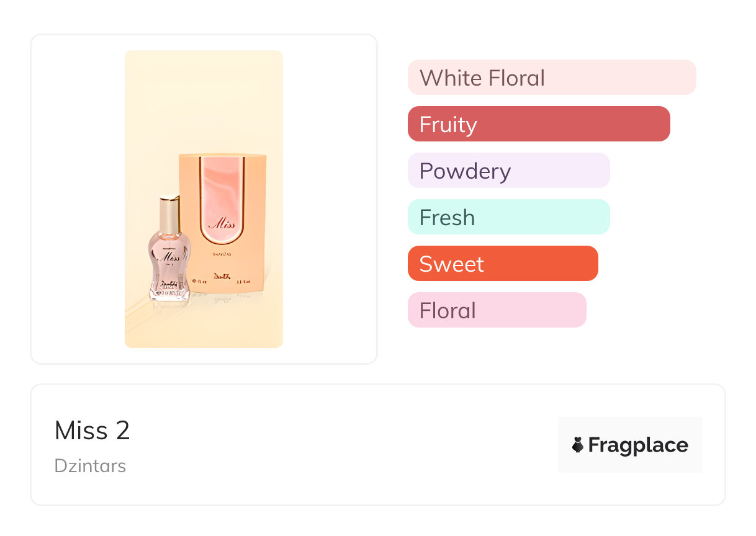The width and height of the screenshot is (756, 536).
Task: Open the Miss 2 perfume title
Action: (x=92, y=431)
